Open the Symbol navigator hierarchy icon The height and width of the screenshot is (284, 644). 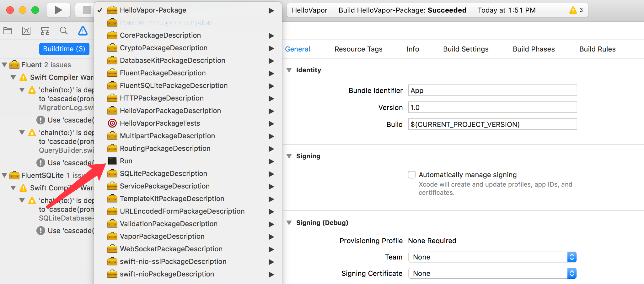pos(45,31)
